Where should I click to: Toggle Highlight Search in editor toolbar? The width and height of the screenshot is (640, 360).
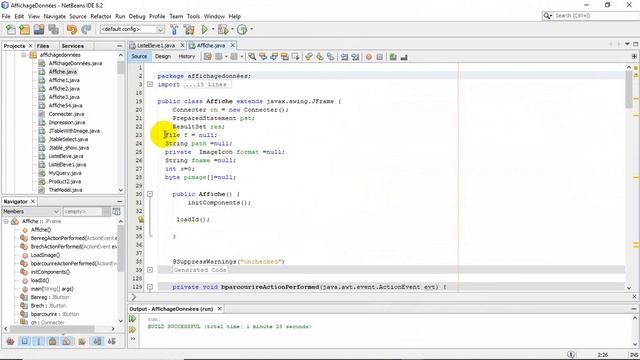284,57
